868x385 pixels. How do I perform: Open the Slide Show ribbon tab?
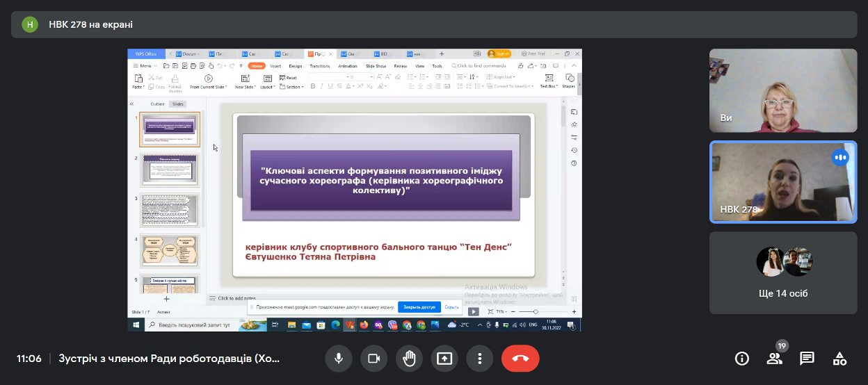[x=376, y=66]
